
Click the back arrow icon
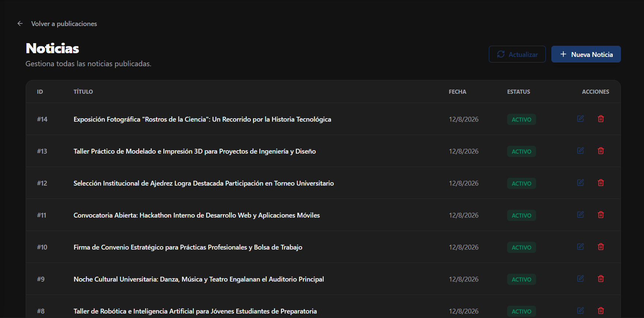click(20, 23)
